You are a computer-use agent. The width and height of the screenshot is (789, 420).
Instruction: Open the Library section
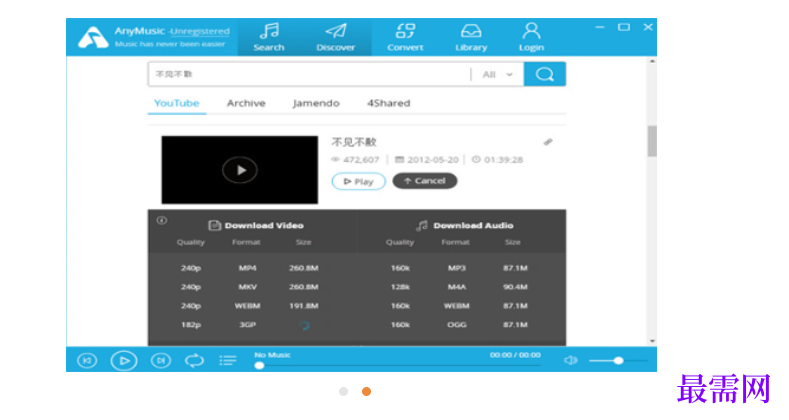[x=471, y=37]
